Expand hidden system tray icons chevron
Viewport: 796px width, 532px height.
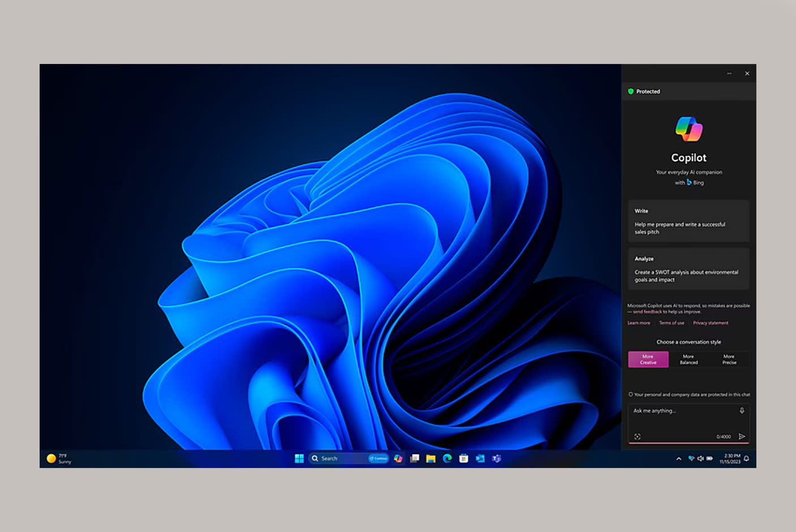pos(679,459)
